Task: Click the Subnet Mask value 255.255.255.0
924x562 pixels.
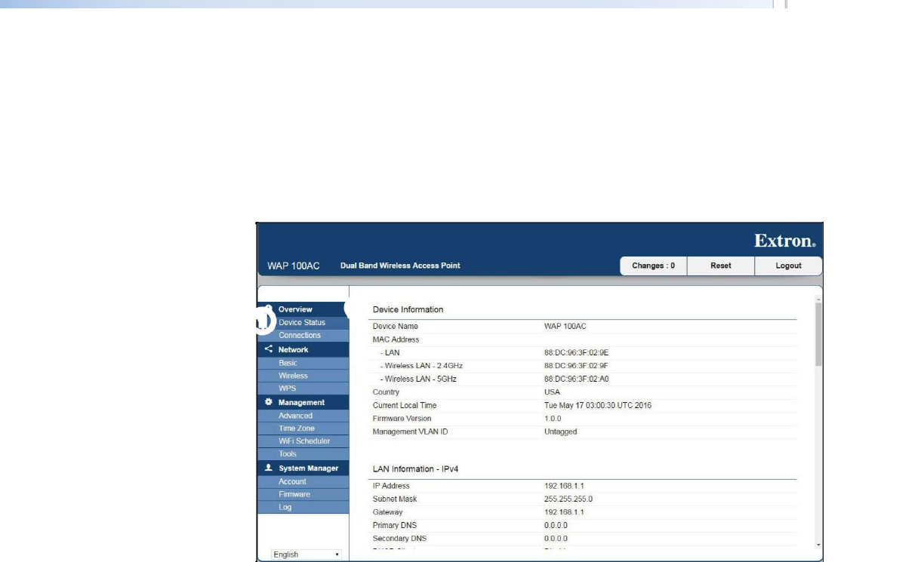Action: tap(568, 499)
